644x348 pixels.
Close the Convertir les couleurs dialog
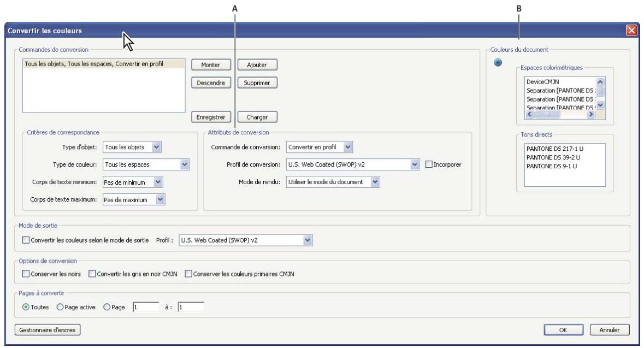(x=631, y=31)
